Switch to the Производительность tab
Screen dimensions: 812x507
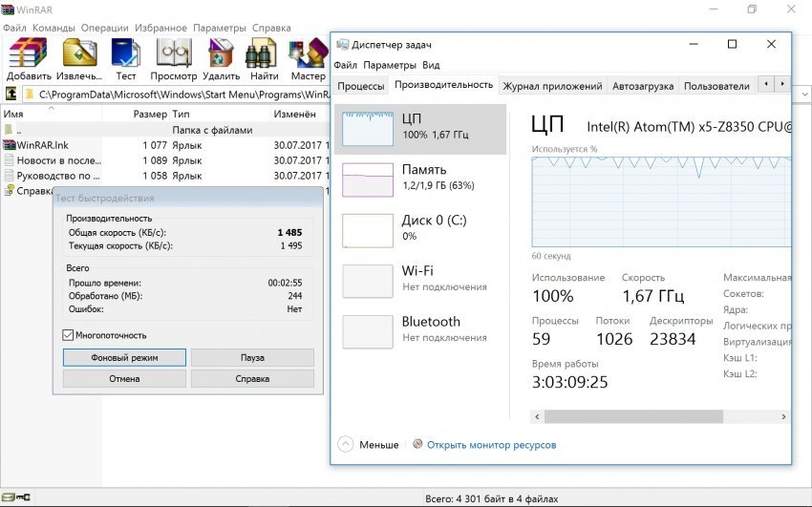(444, 85)
